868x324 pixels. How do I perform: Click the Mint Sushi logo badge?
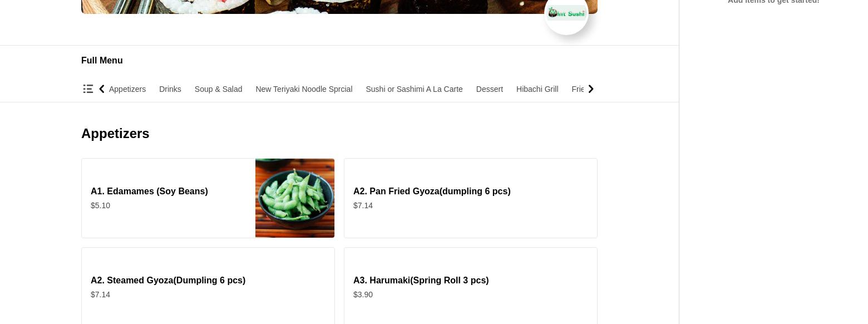566,13
